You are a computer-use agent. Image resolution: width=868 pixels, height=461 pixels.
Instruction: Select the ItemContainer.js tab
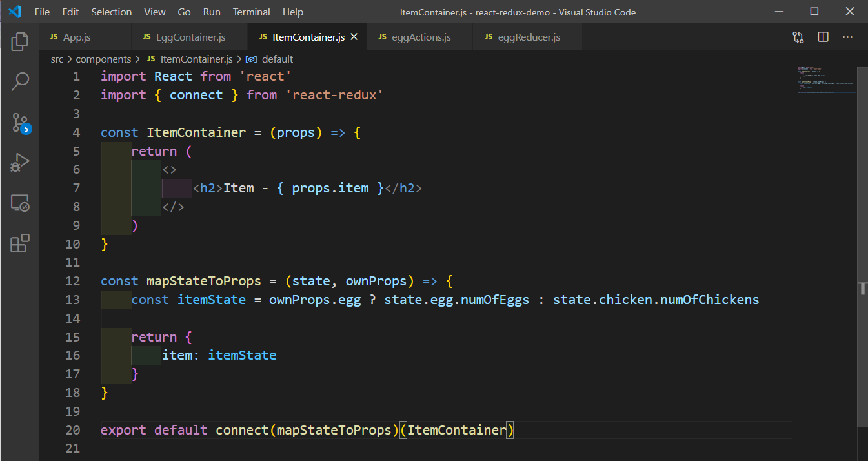[308, 37]
